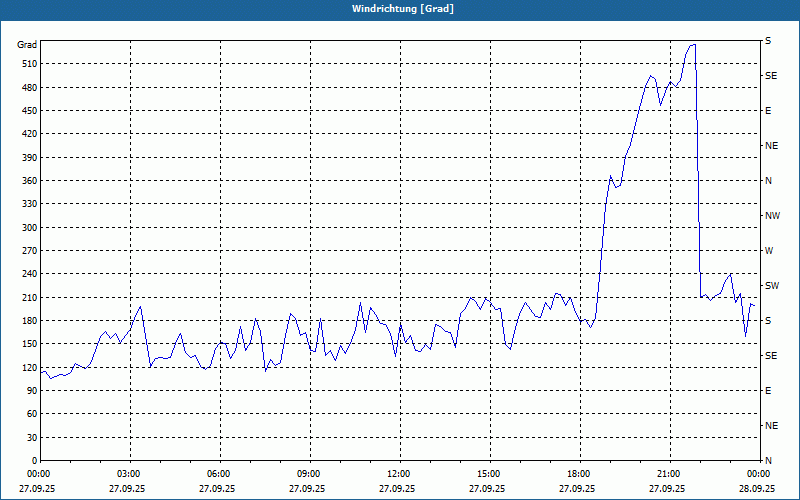
Task: Select the 12:00 time axis label
Action: coord(399,473)
